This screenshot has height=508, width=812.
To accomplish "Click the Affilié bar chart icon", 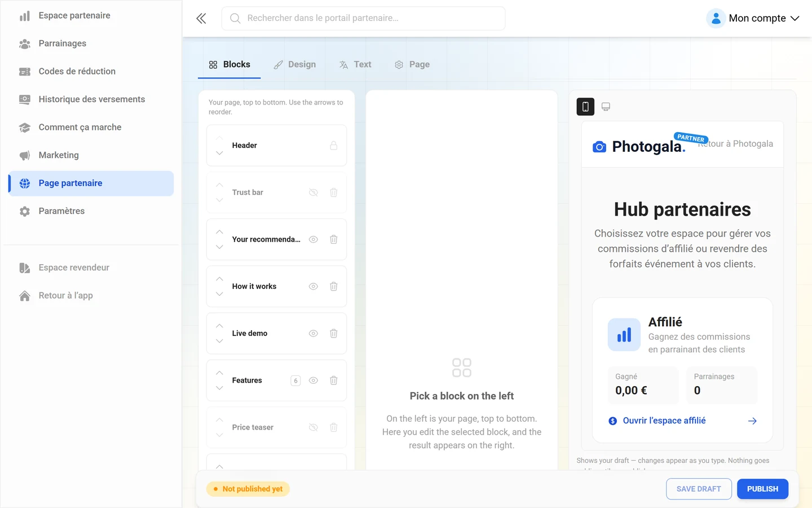I will (624, 335).
